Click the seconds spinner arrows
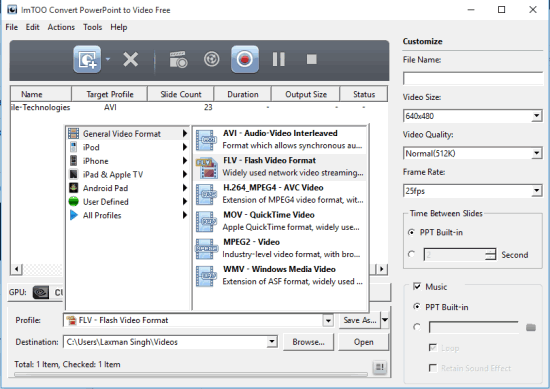The width and height of the screenshot is (550, 389). [x=490, y=255]
